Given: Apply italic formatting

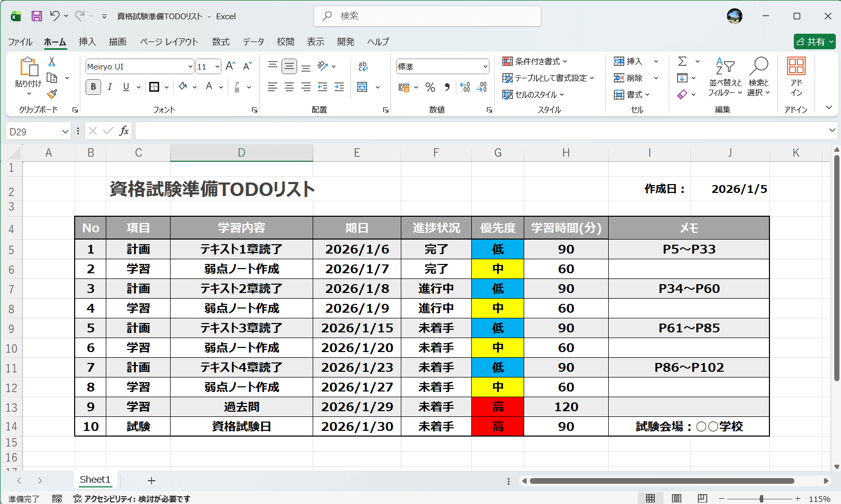Looking at the screenshot, I should click(109, 87).
